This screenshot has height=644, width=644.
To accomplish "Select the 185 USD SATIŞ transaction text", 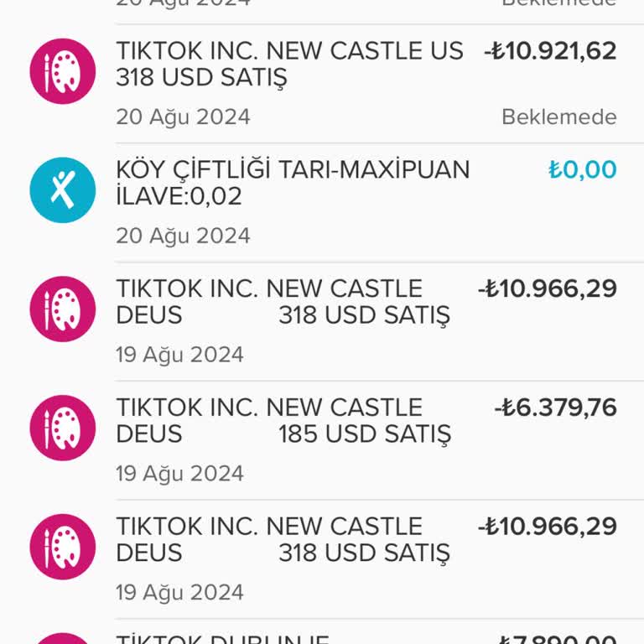I will [x=365, y=434].
